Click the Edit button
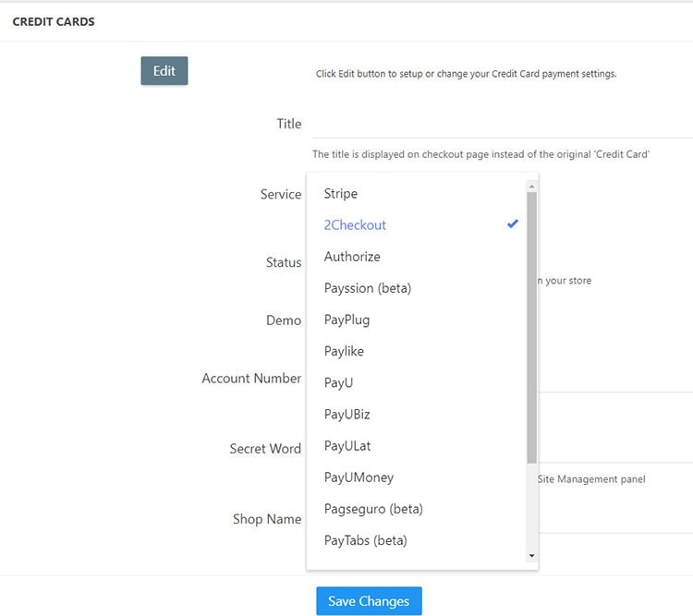Viewport: 693px width, 616px height. [164, 71]
